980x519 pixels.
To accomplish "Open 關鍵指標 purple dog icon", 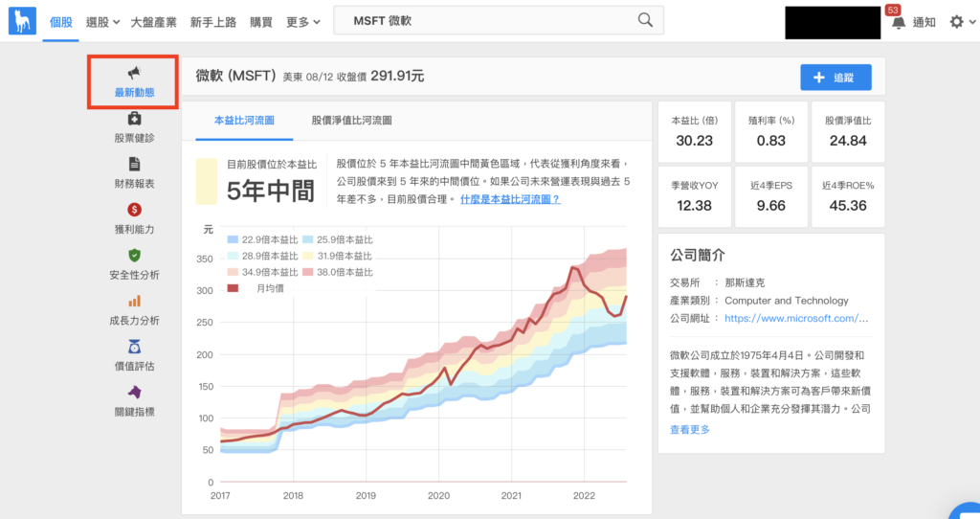I will click(134, 392).
